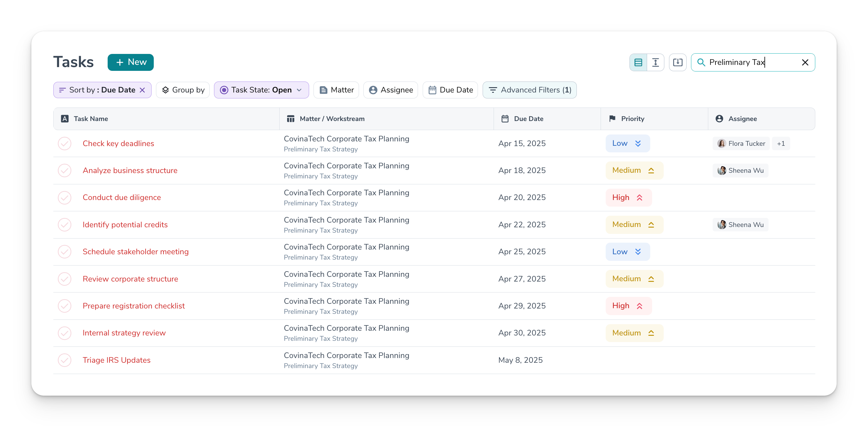Click the row height spacing icon
868x427 pixels.
point(655,62)
